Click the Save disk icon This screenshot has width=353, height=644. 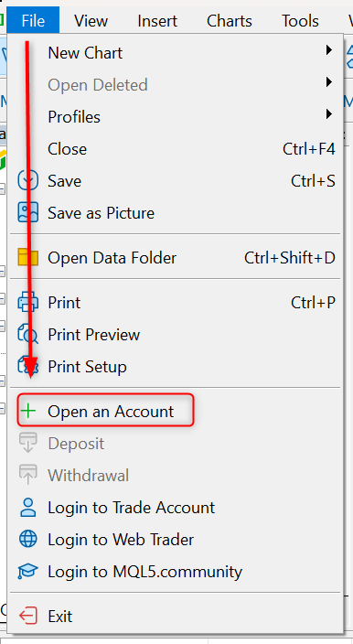(28, 181)
